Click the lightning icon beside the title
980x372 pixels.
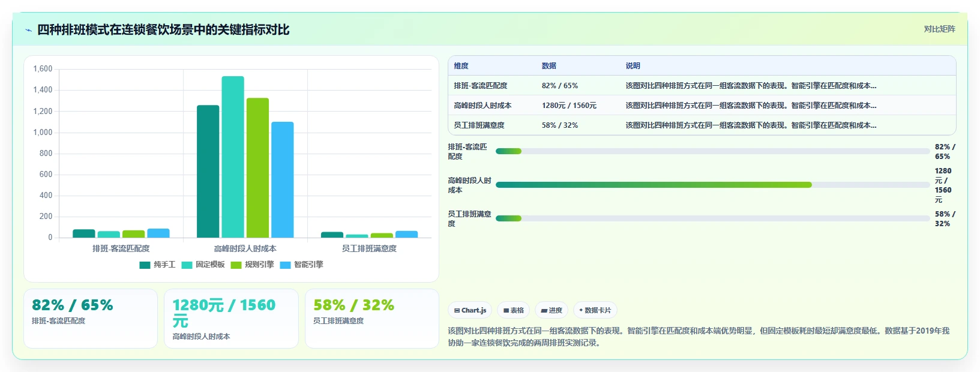[28, 30]
